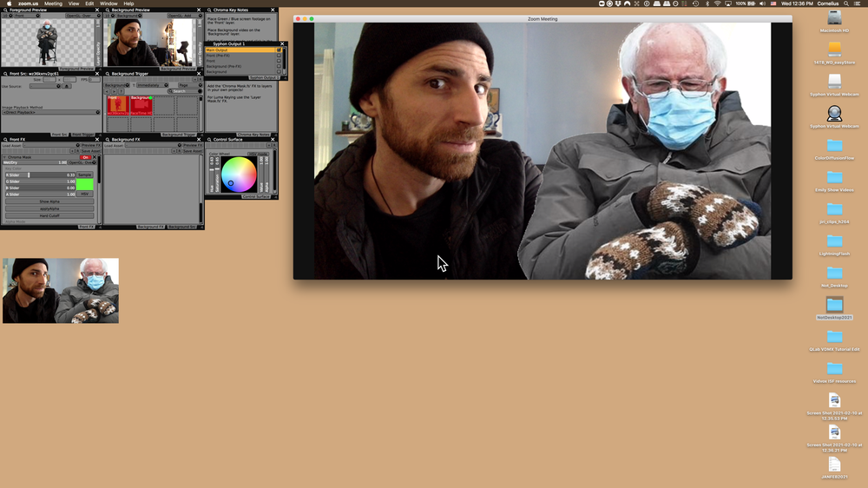Click the magnifier icon in Foreground Preview title
The width and height of the screenshot is (868, 488).
[5, 10]
